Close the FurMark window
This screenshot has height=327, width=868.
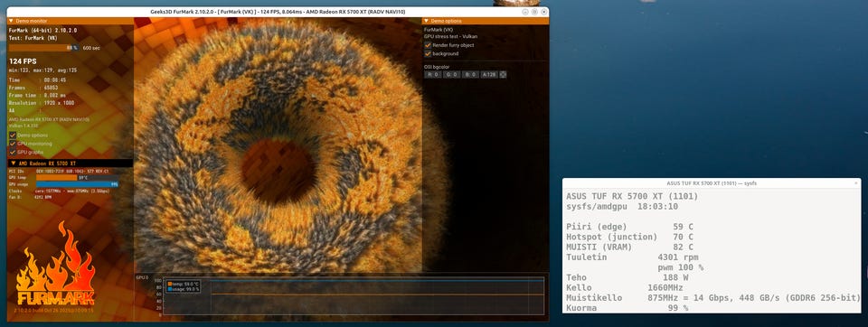544,12
